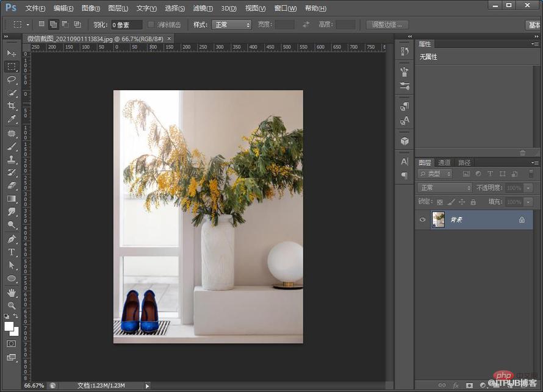Viewport: 543px width, 392px height.
Task: Toggle lock transparent pixels
Action: click(x=440, y=202)
